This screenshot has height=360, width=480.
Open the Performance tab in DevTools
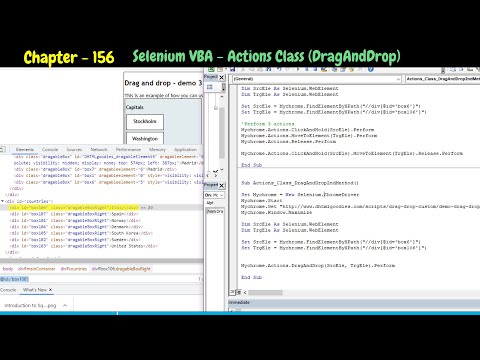128,149
